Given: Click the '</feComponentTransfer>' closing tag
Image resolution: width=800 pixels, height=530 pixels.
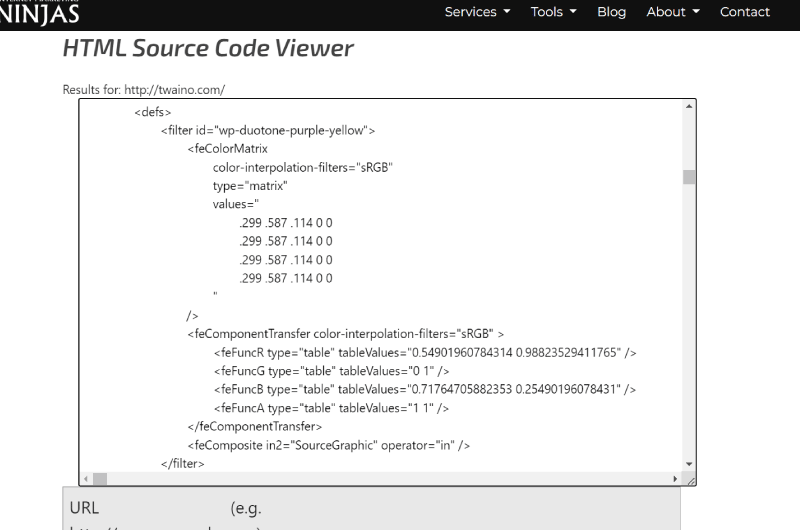Looking at the screenshot, I should tap(255, 426).
